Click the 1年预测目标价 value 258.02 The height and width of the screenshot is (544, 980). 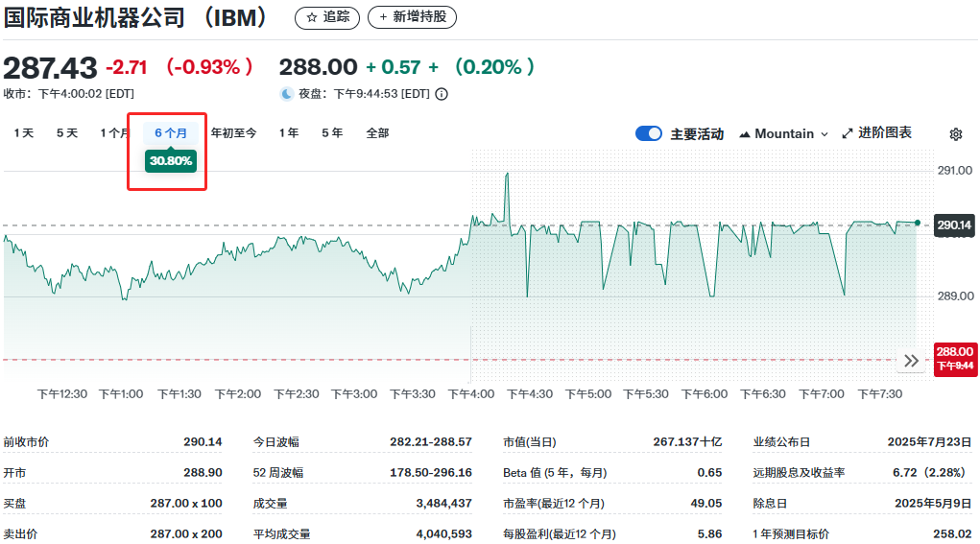pyautogui.click(x=952, y=534)
